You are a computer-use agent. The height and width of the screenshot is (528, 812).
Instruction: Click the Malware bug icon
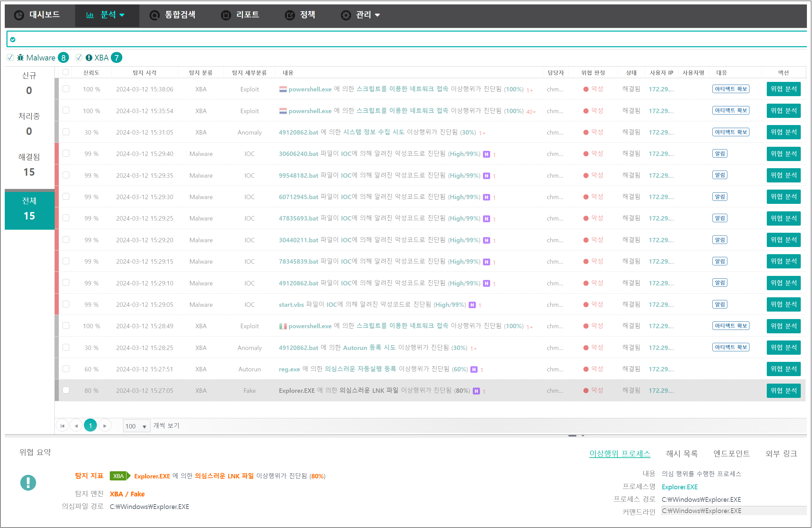coord(20,58)
